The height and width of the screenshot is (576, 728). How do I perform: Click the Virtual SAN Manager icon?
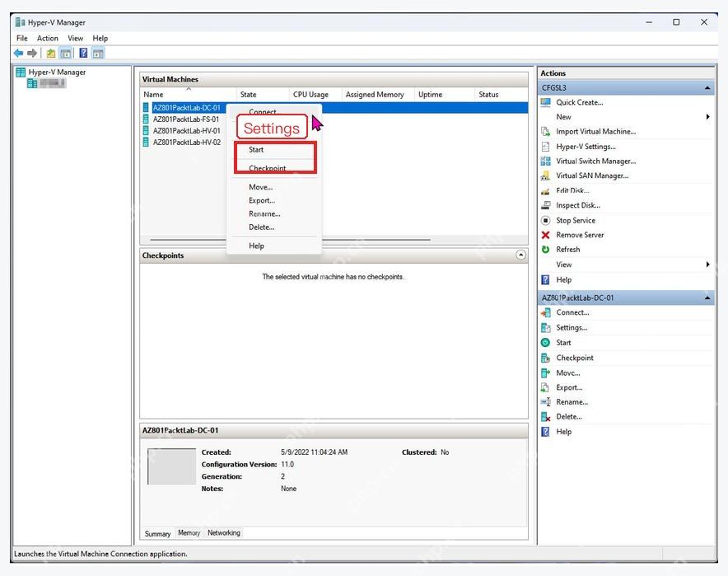546,176
